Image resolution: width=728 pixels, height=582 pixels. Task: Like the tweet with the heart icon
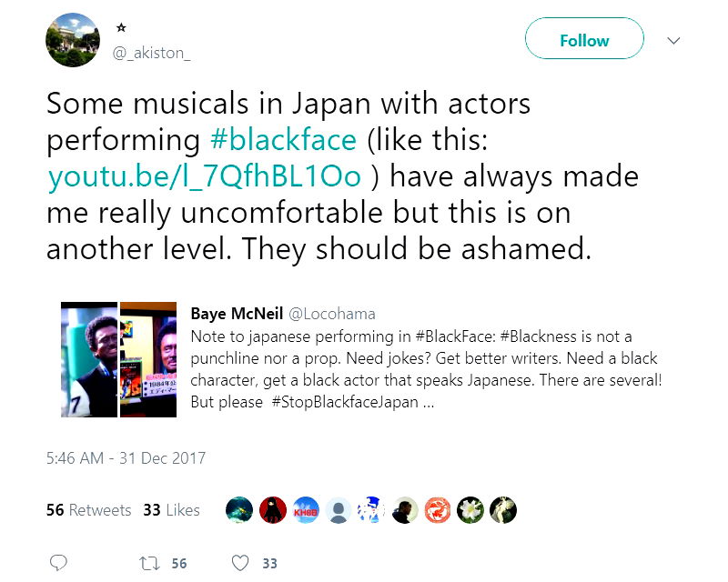pos(240,563)
